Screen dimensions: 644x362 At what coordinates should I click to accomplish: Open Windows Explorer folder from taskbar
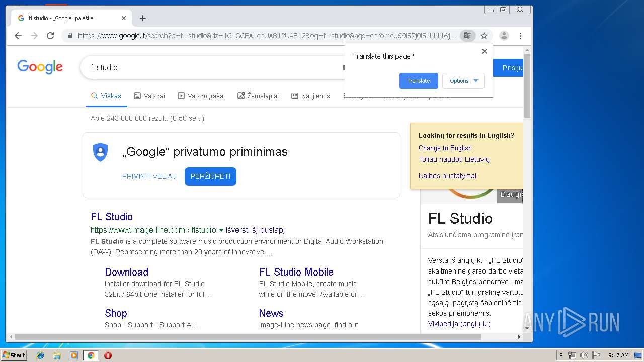[57, 355]
